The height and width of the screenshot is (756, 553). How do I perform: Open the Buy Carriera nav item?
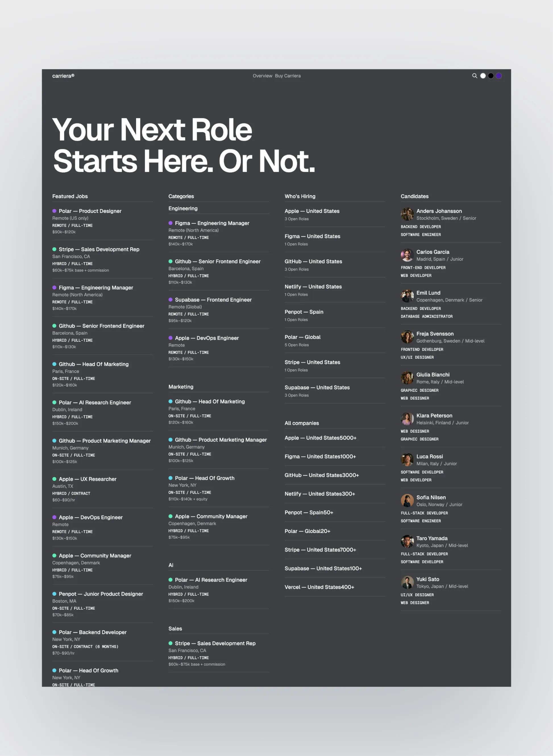tap(288, 76)
